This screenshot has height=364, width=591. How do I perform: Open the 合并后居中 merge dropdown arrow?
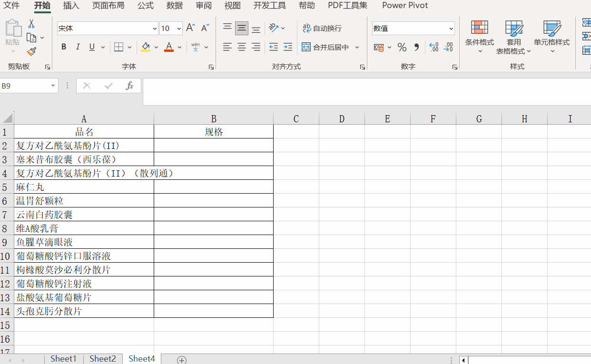point(357,47)
